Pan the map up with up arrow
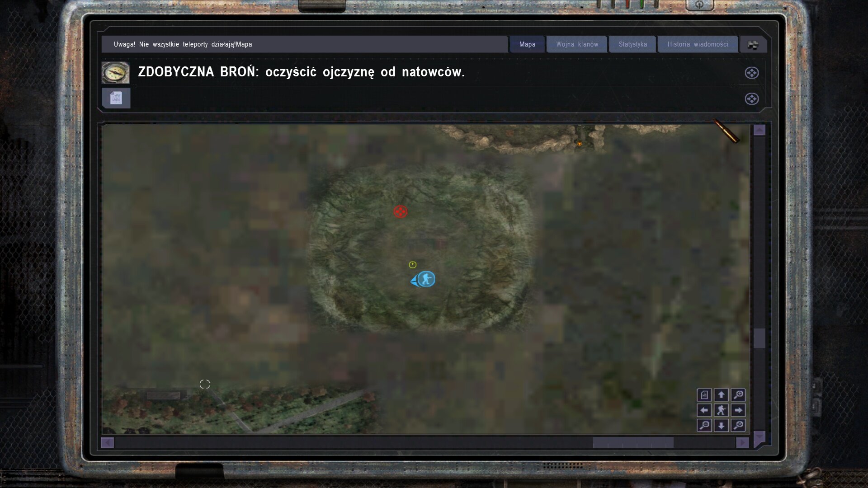Viewport: 868px width, 488px height. [x=721, y=395]
